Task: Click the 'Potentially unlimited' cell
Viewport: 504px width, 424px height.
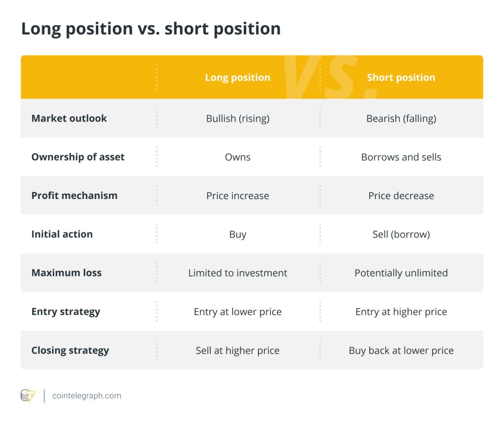Action: [x=401, y=273]
